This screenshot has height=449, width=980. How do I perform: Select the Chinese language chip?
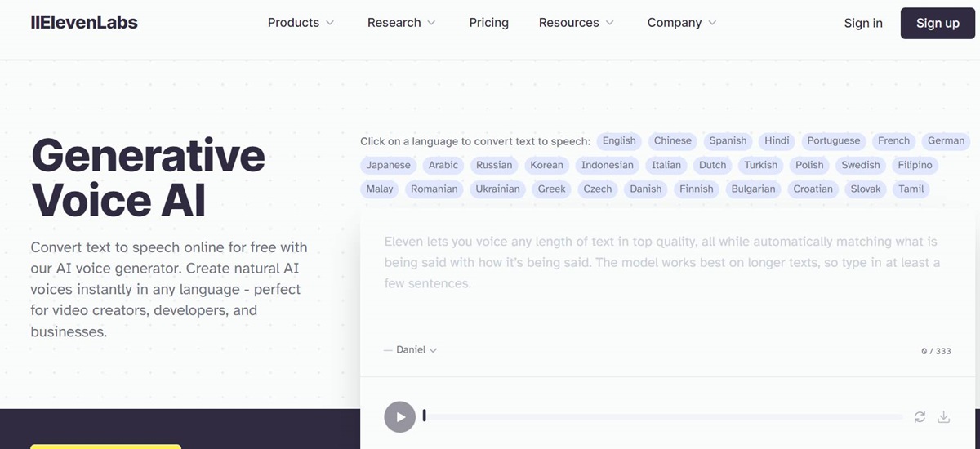673,141
